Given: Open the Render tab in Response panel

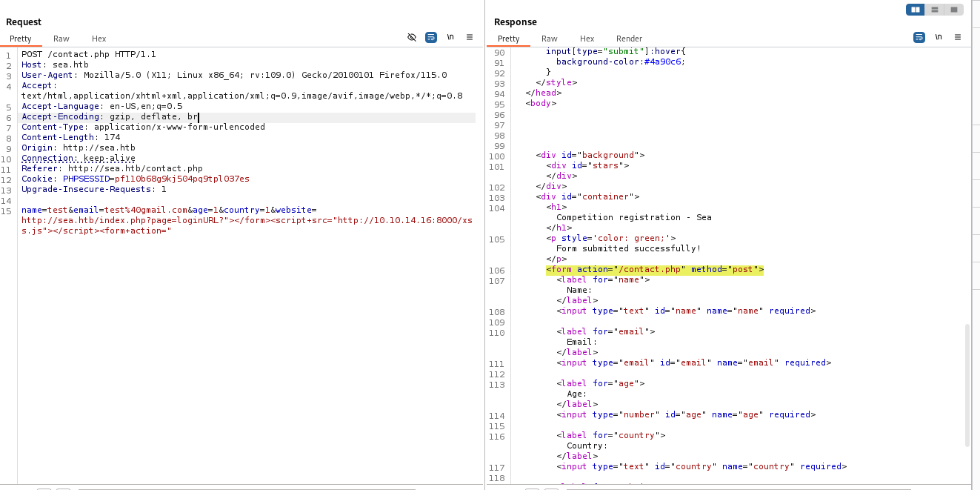Looking at the screenshot, I should [630, 39].
